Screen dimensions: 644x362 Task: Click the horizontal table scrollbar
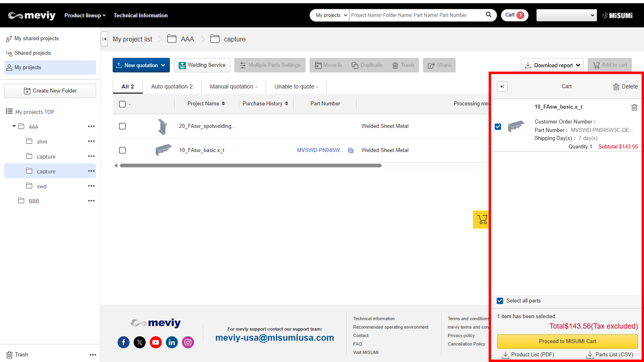click(x=250, y=165)
